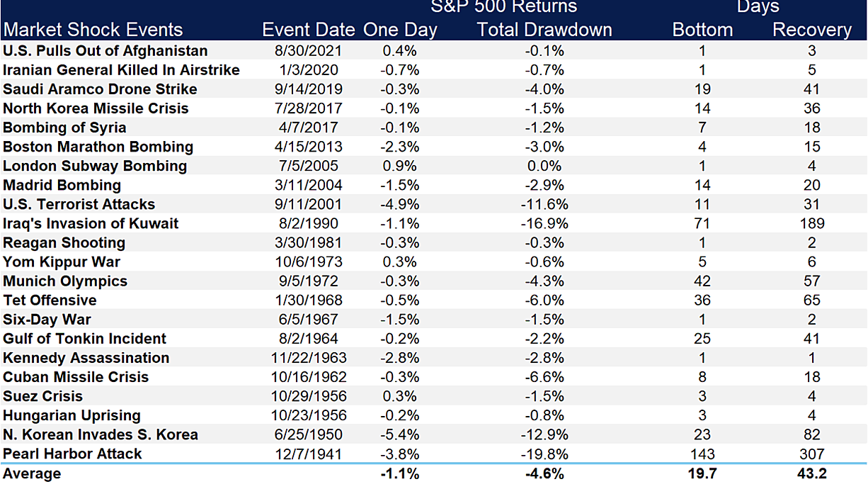Select the Pearl Harbor Attack row label
Screen dimensions: 868x489
[72, 454]
